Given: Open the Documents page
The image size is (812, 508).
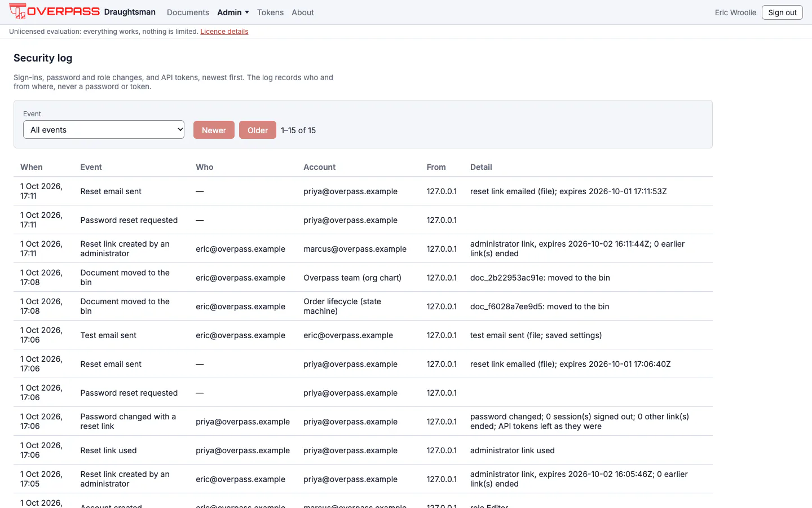Looking at the screenshot, I should (188, 12).
